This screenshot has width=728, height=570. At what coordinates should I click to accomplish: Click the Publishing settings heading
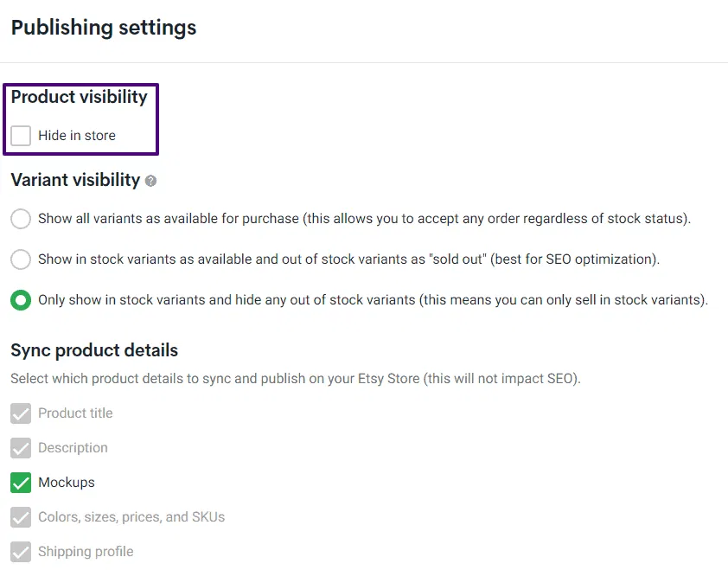pyautogui.click(x=103, y=28)
